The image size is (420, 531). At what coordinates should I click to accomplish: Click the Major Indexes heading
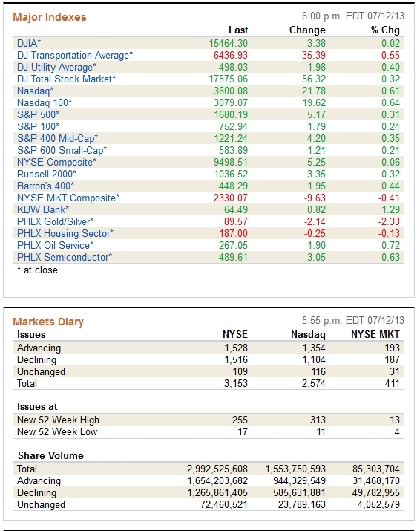point(50,17)
